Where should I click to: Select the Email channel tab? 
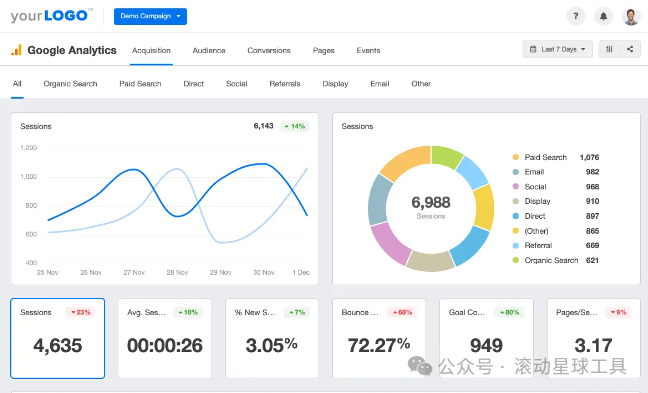(x=380, y=84)
